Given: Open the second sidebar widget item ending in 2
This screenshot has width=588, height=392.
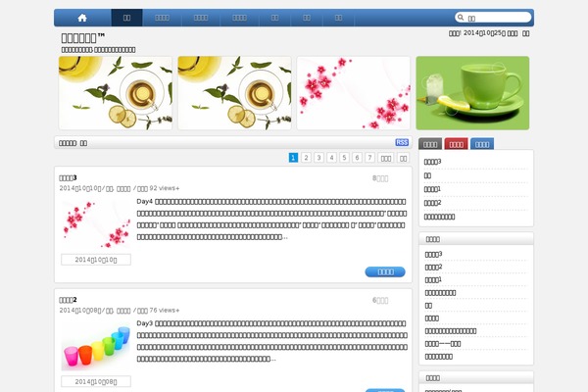Looking at the screenshot, I should [433, 268].
